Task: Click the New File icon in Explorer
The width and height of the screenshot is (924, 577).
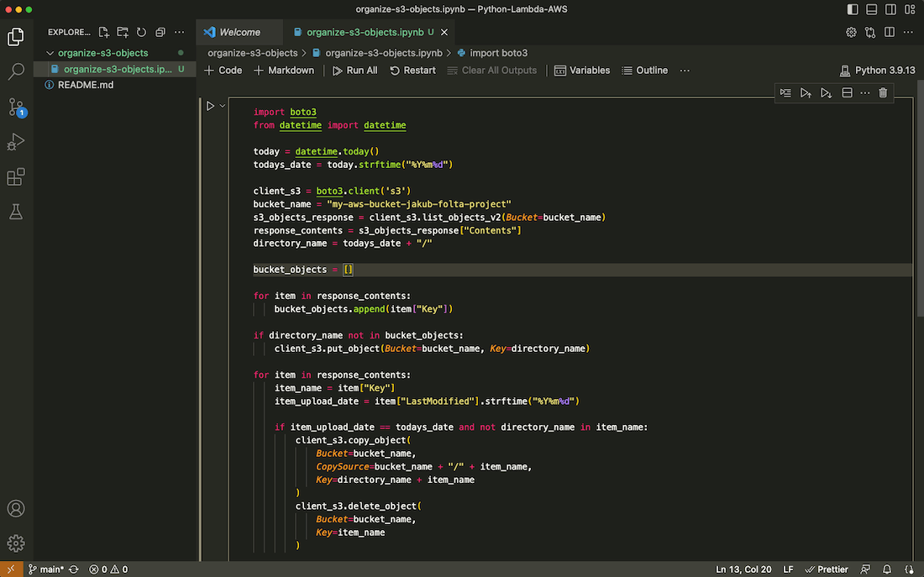Action: coord(104,33)
